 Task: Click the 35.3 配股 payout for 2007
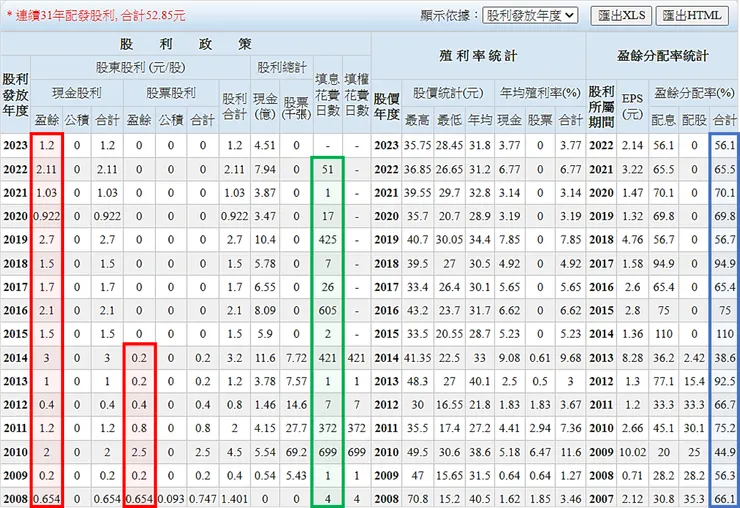pos(694,499)
